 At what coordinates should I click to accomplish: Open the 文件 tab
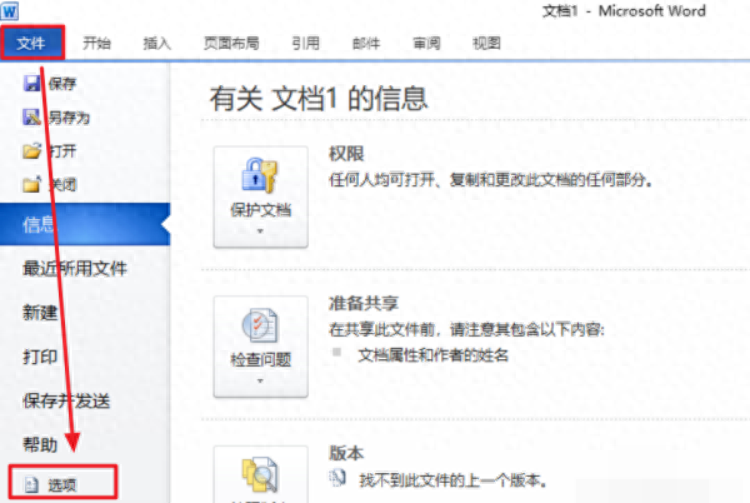[32, 43]
